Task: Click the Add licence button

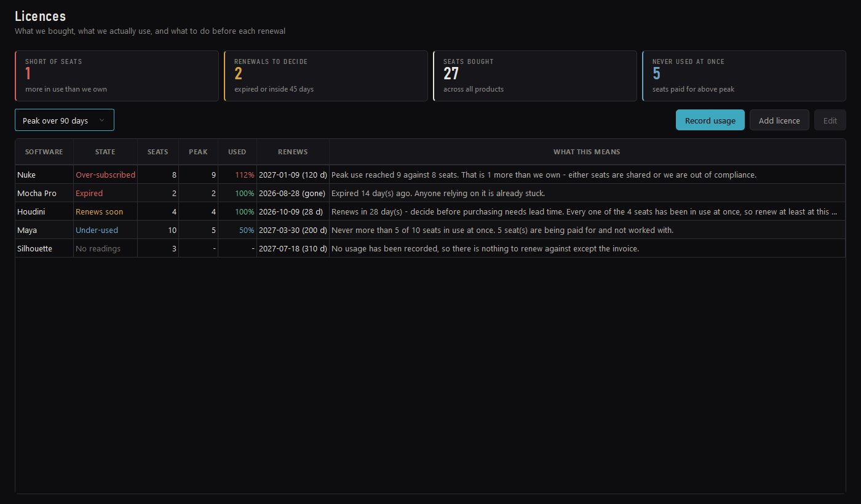Action: [x=779, y=120]
